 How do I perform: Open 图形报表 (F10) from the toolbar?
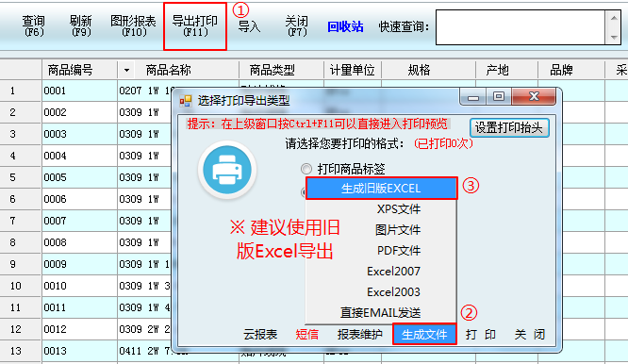pos(133,26)
